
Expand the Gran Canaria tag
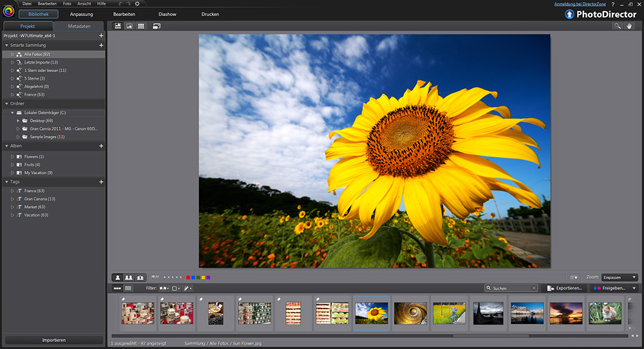[12, 199]
